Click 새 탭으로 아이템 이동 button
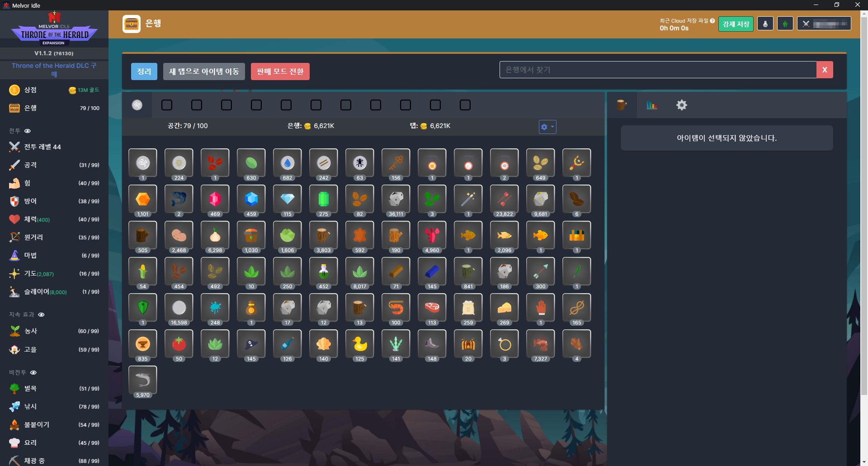868x466 pixels. [x=204, y=71]
